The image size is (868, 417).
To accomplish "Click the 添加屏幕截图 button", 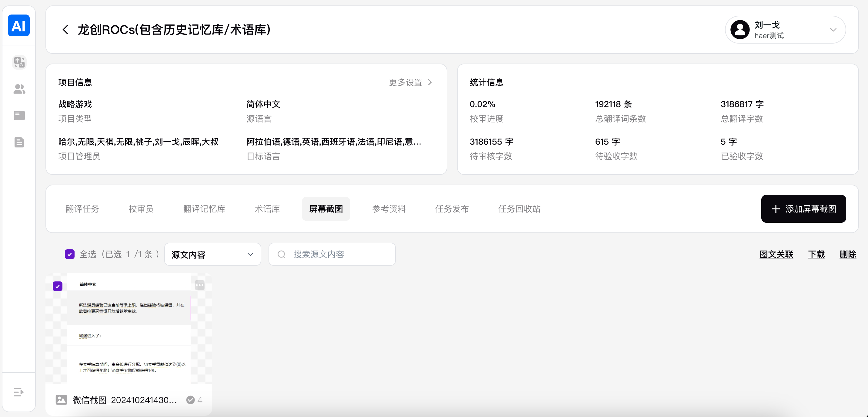I will [x=803, y=209].
